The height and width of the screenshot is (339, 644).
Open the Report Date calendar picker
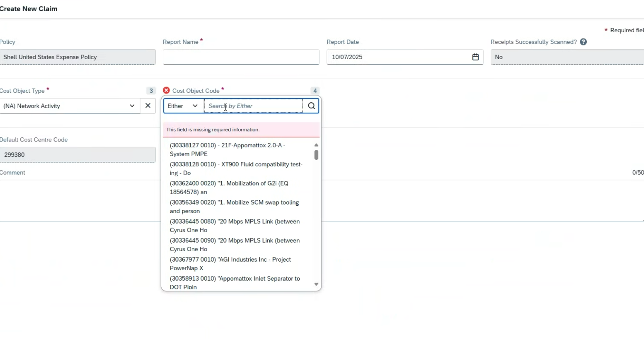coord(475,57)
